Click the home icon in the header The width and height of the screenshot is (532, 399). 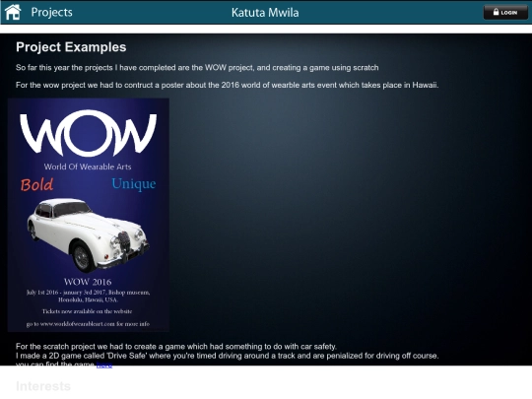point(13,12)
